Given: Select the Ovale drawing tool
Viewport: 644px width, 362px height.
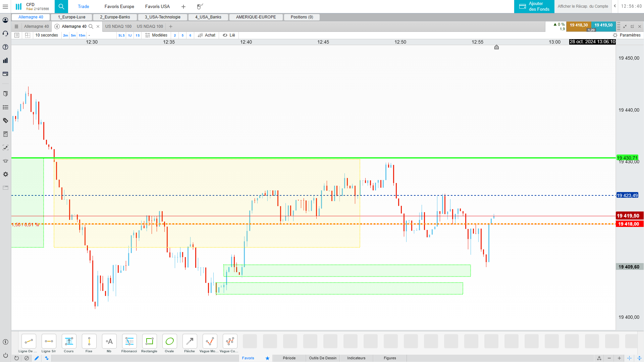Looking at the screenshot, I should [x=169, y=341].
